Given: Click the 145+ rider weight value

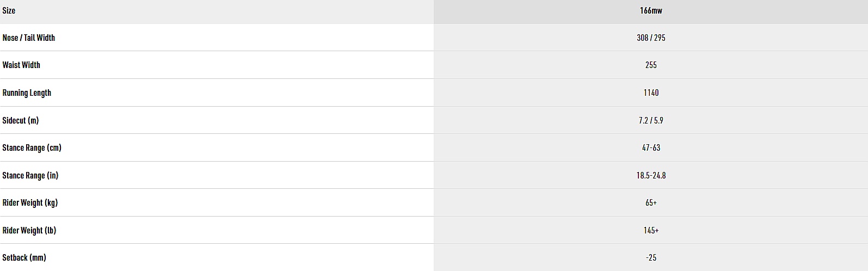Looking at the screenshot, I should 651,230.
